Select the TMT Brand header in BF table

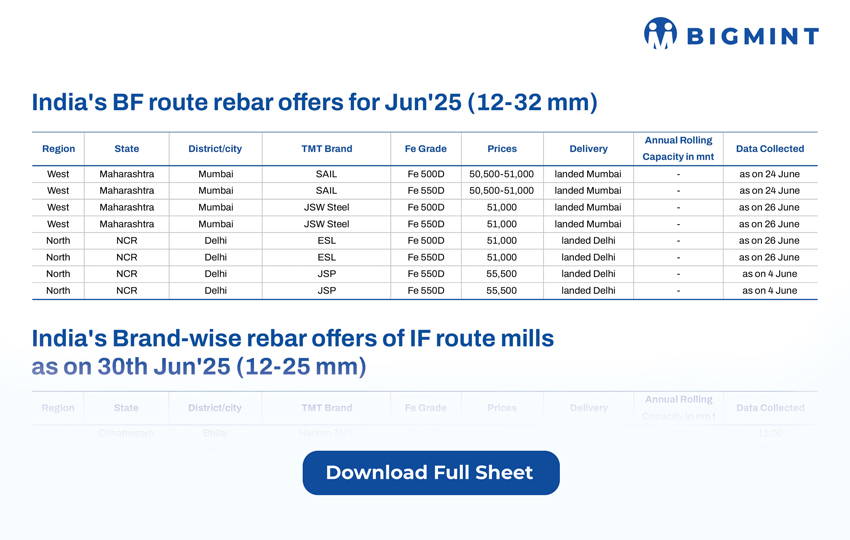coord(327,149)
